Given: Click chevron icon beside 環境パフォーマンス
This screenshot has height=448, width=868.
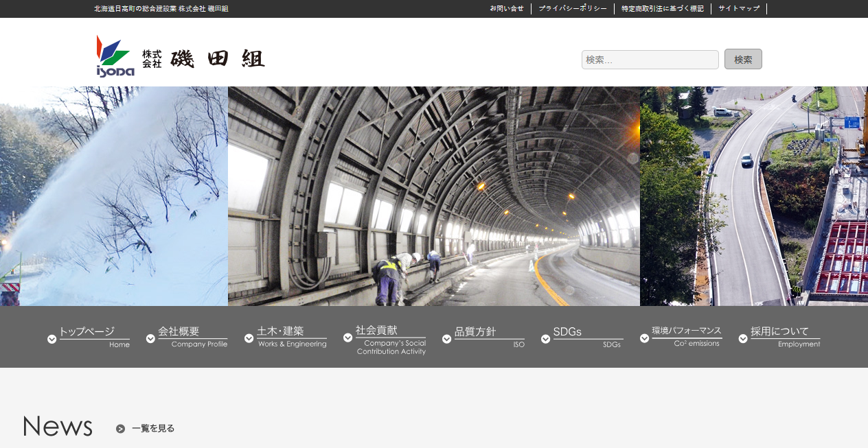Looking at the screenshot, I should click(644, 338).
